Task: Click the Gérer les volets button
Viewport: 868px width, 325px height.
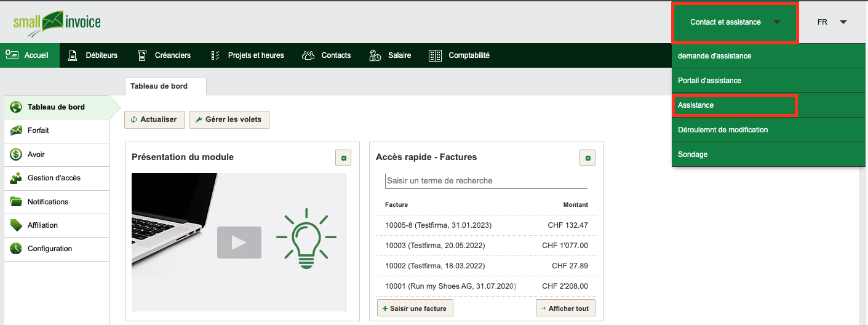Action: coord(229,119)
